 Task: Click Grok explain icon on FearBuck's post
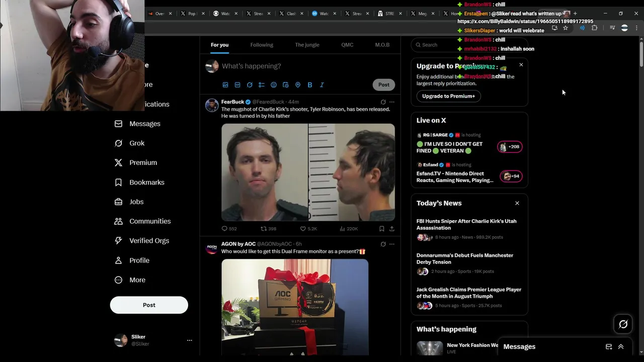(383, 102)
